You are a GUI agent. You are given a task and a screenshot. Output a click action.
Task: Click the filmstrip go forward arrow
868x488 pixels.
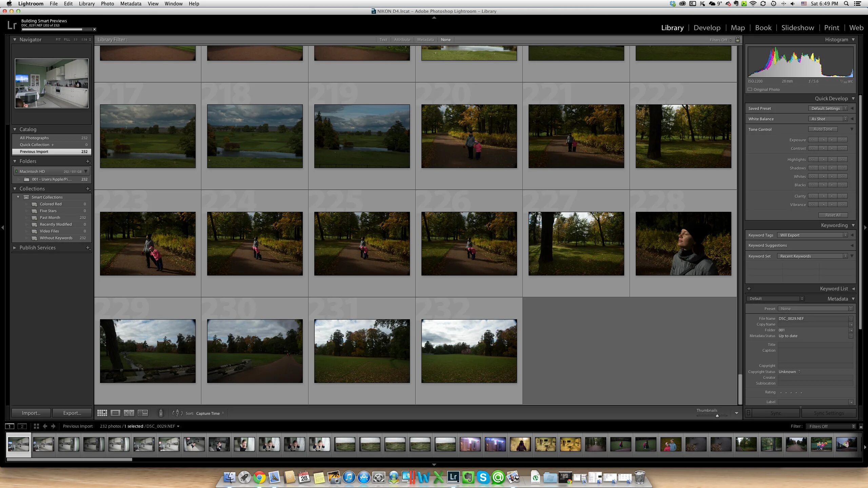tap(53, 426)
